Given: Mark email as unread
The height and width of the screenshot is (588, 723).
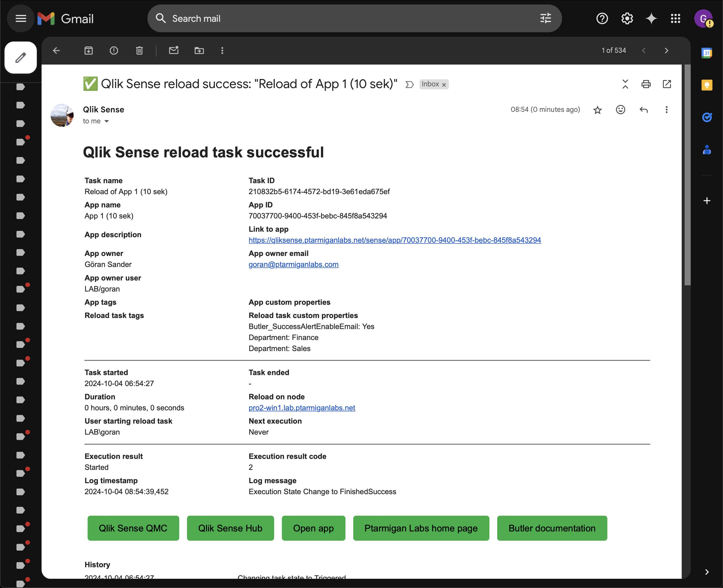Looking at the screenshot, I should coord(173,51).
